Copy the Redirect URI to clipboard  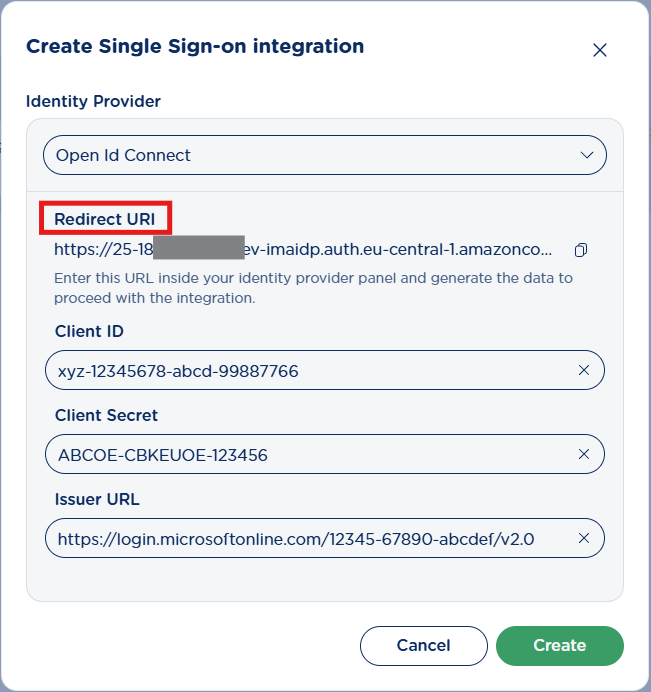pos(580,249)
